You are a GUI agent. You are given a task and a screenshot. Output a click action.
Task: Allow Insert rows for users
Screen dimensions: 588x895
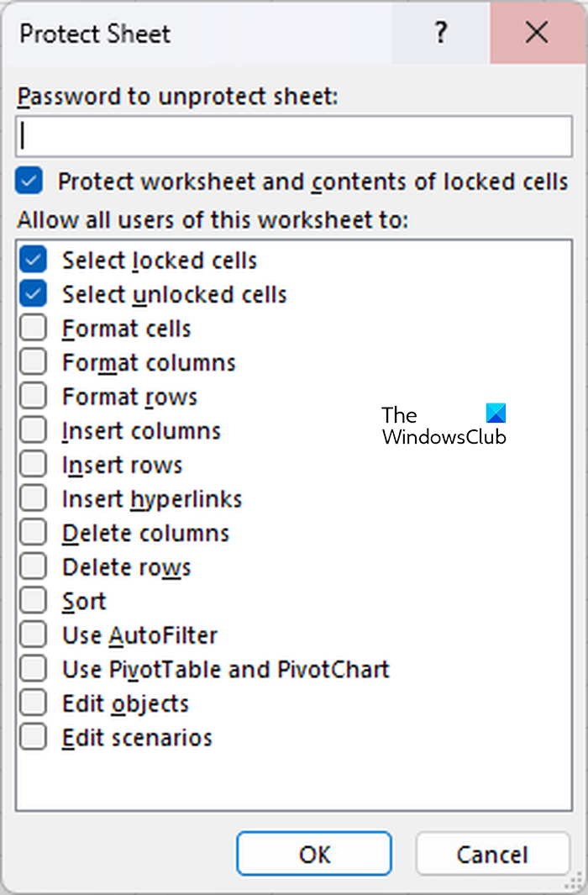(x=33, y=465)
